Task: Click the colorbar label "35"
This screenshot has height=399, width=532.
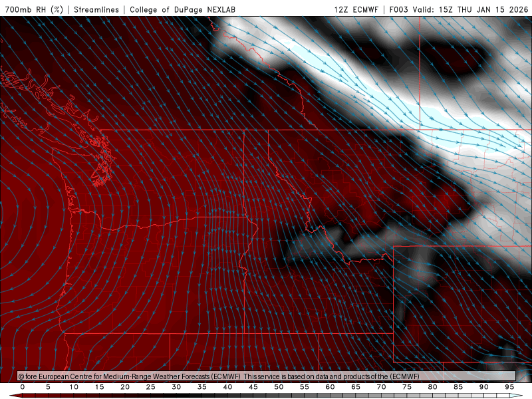Action: click(202, 387)
